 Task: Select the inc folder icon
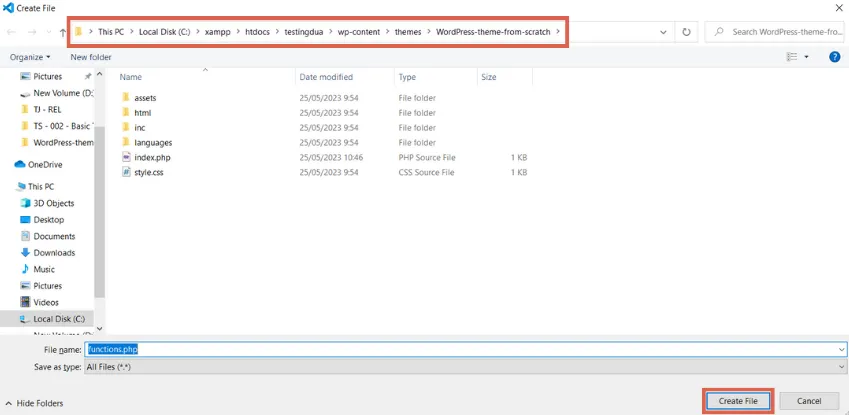[126, 127]
